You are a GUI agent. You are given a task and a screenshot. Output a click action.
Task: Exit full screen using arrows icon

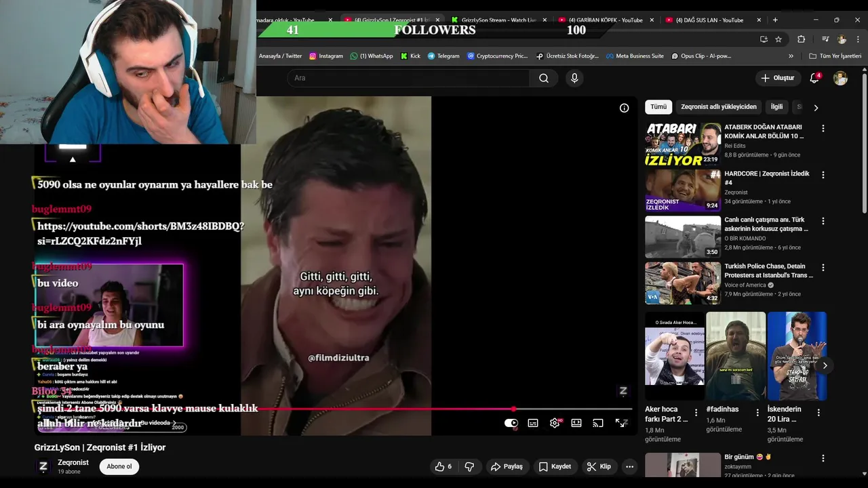click(621, 423)
